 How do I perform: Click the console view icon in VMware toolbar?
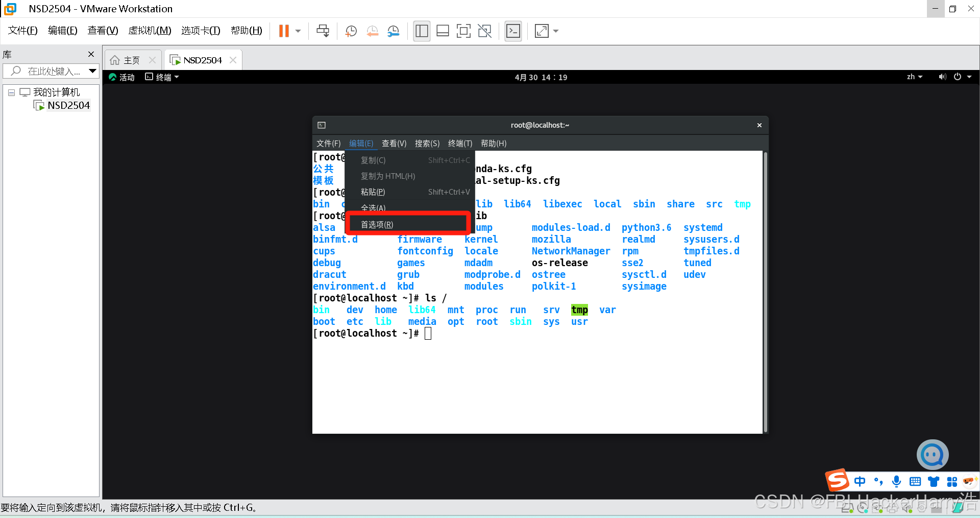click(513, 31)
